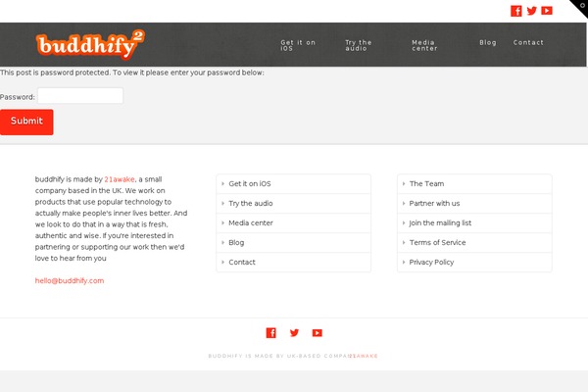Open the Facebook icon in the top header
Image resolution: width=588 pixels, height=392 pixels.
click(x=516, y=11)
